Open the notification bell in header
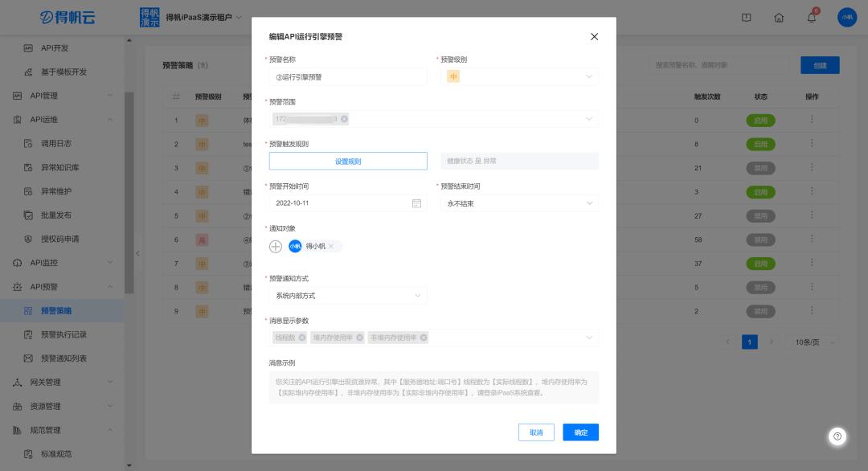The width and height of the screenshot is (868, 471). [x=812, y=18]
